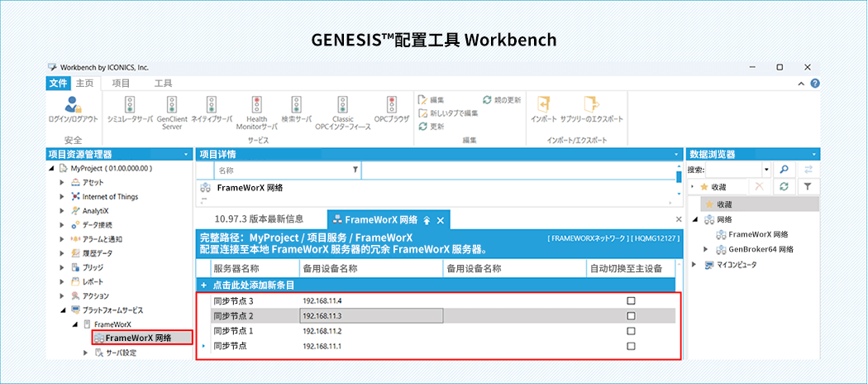Click the filter funnel in 名称 column header
The height and width of the screenshot is (384, 868).
click(x=355, y=170)
